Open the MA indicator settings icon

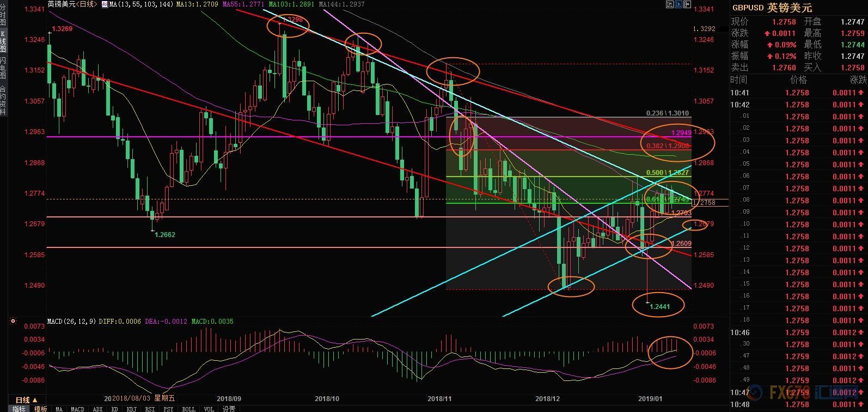coord(105,4)
